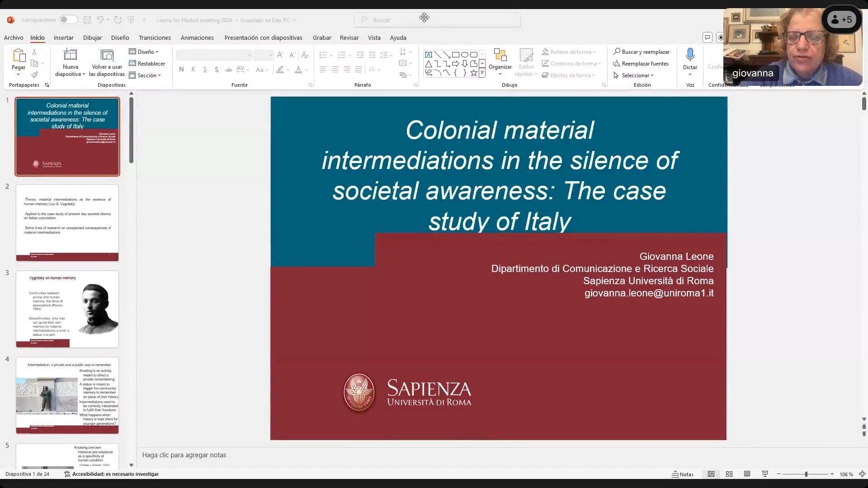868x488 pixels.
Task: Click the bullets list icon
Action: (323, 55)
